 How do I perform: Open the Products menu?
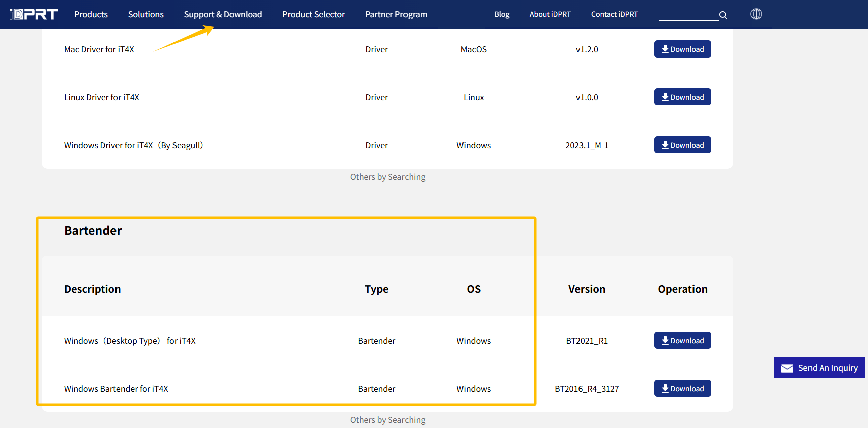(91, 14)
